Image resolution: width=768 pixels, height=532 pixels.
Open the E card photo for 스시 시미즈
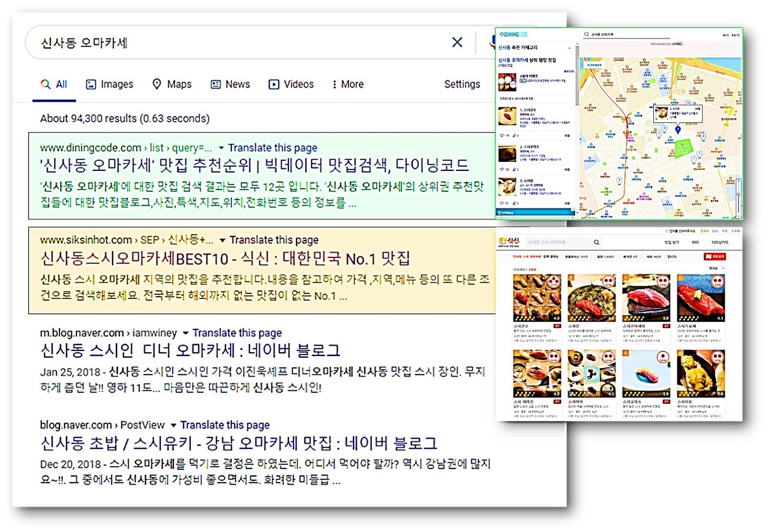(x=537, y=374)
